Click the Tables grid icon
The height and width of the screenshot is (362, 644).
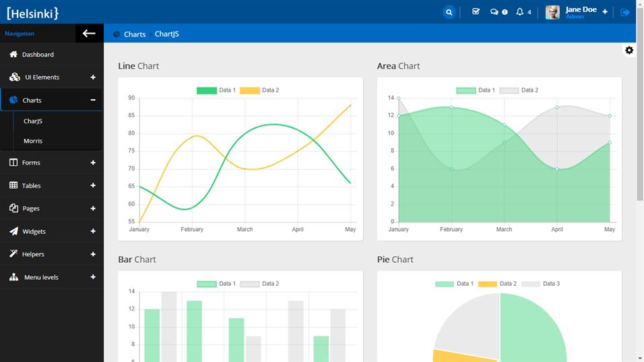pos(13,185)
